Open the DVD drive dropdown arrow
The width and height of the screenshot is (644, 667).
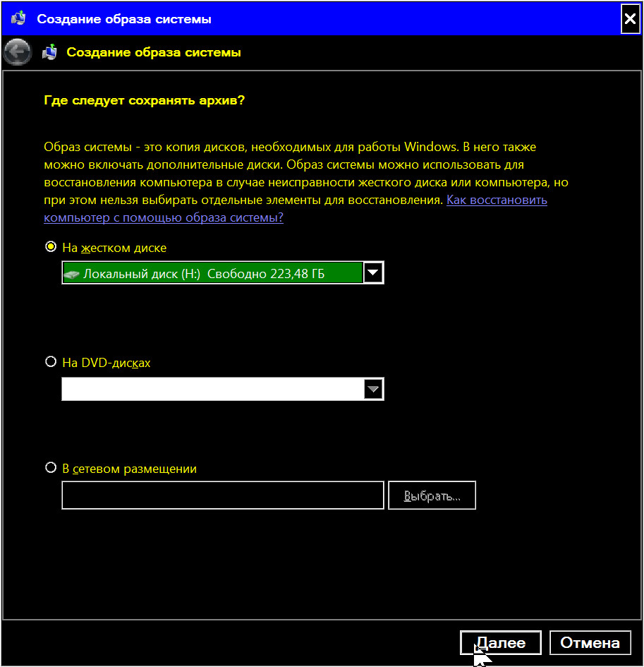click(373, 389)
